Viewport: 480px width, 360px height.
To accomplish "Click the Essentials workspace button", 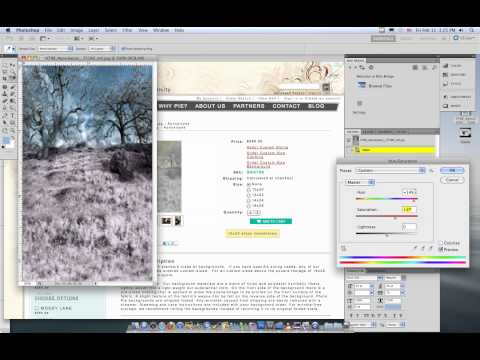I will click(x=383, y=39).
